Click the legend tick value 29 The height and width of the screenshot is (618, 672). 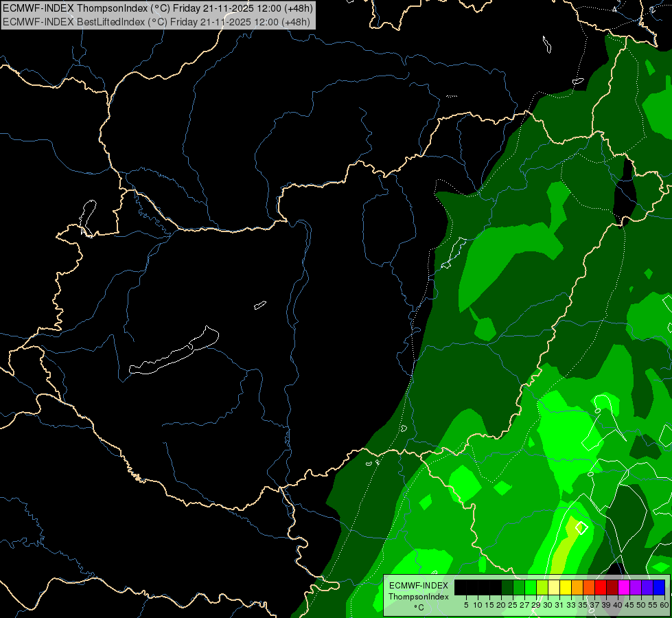(x=536, y=605)
